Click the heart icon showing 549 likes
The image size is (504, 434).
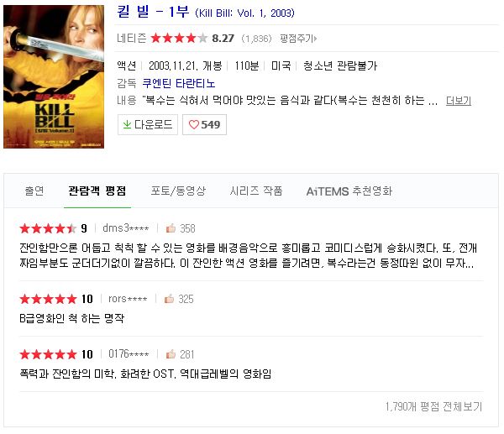point(193,124)
